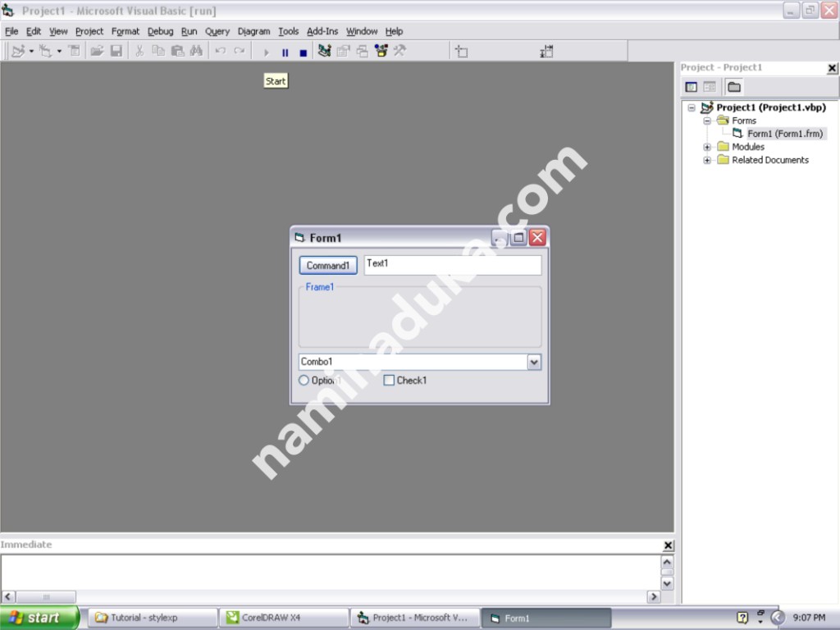Collapse the Project1 (Project1.vbp) tree node

pyautogui.click(x=692, y=107)
